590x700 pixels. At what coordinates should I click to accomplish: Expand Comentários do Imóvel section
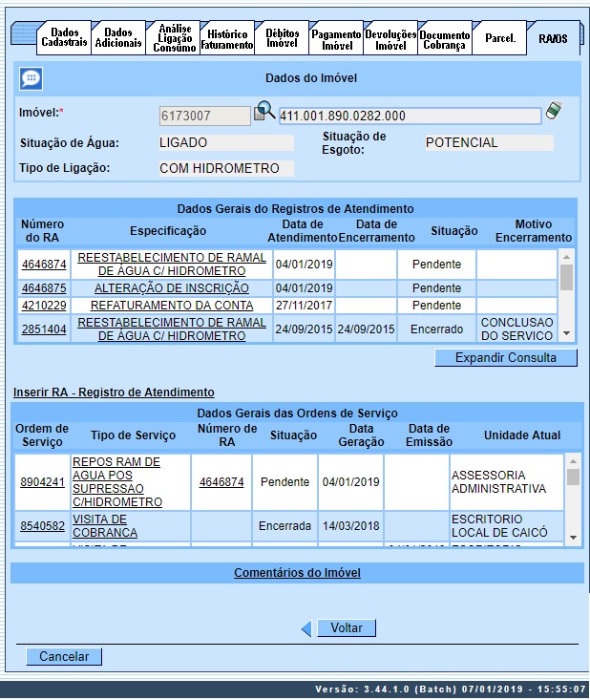pyautogui.click(x=297, y=573)
